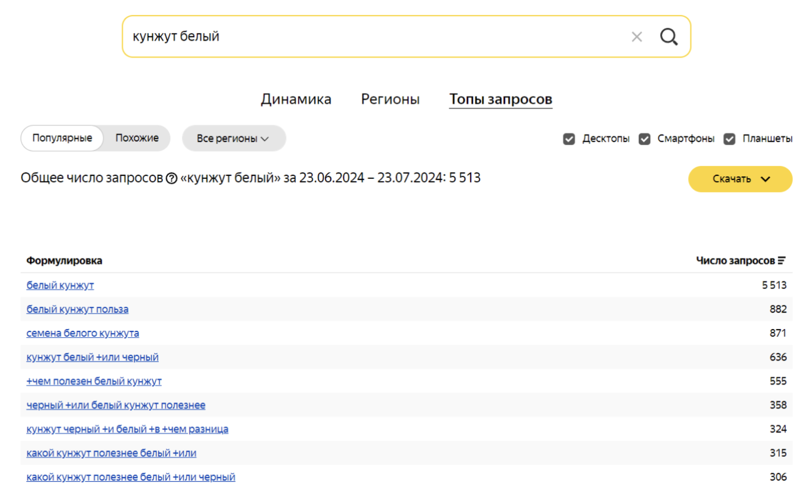Select the Топы запросов tab
Viewport: 812px width, 504px height.
[x=501, y=99]
